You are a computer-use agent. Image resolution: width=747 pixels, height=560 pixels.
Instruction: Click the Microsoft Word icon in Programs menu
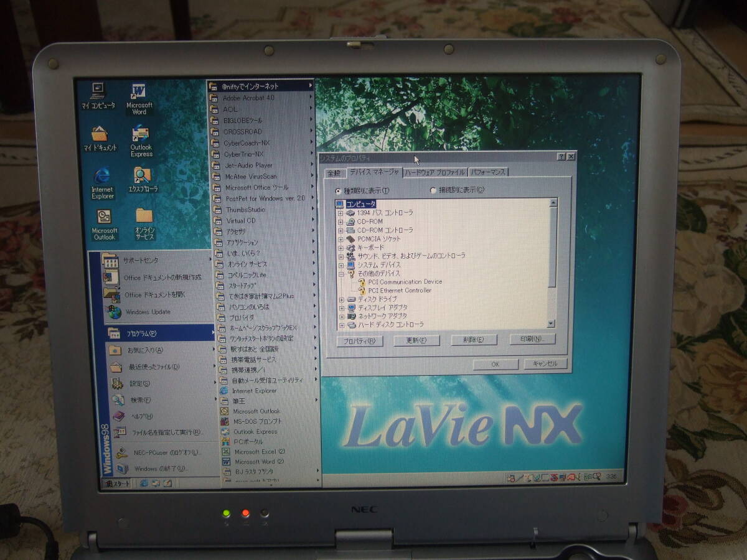coord(227,462)
